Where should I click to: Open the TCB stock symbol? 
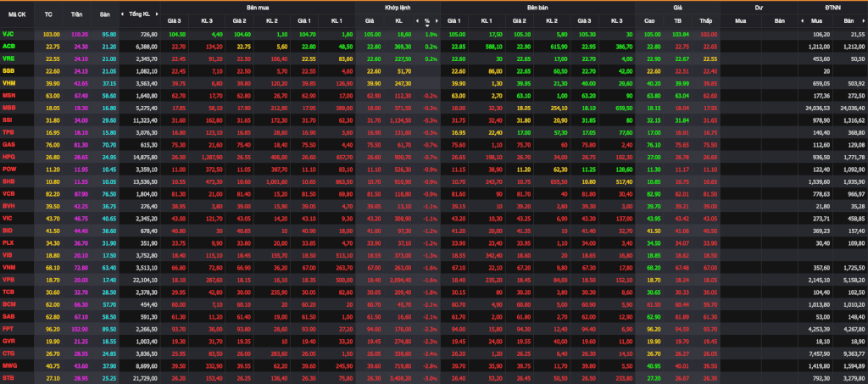pyautogui.click(x=8, y=291)
